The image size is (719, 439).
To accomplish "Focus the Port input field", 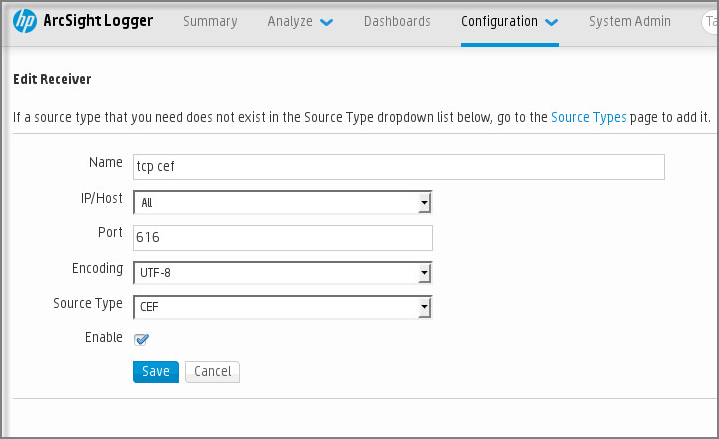I will 282,237.
